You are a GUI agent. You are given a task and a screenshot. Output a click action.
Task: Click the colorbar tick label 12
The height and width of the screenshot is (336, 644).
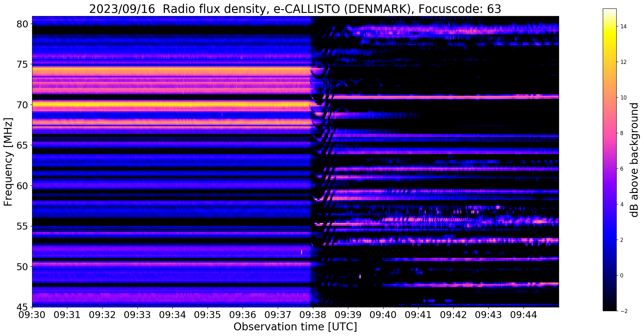(x=623, y=62)
